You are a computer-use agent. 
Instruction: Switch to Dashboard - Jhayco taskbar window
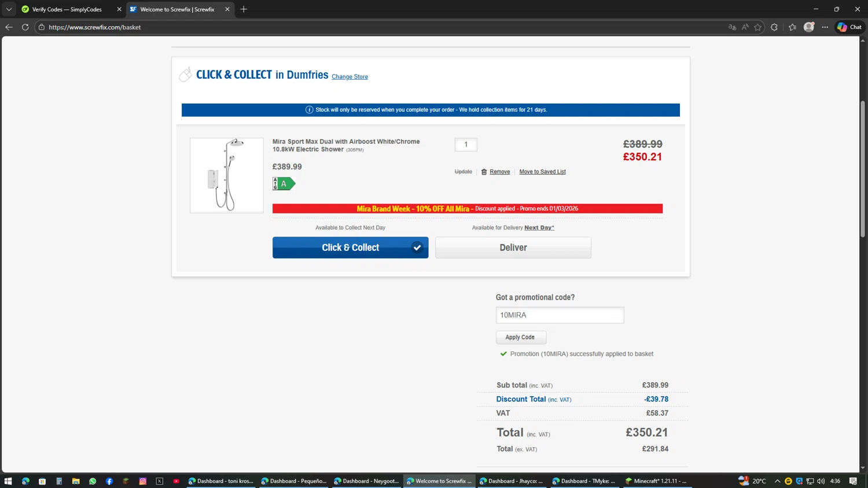point(512,481)
